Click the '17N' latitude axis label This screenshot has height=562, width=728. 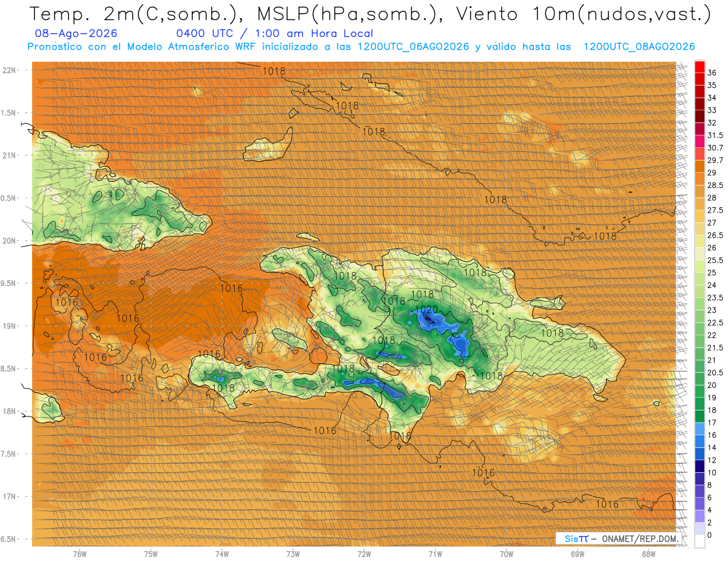tap(10, 497)
